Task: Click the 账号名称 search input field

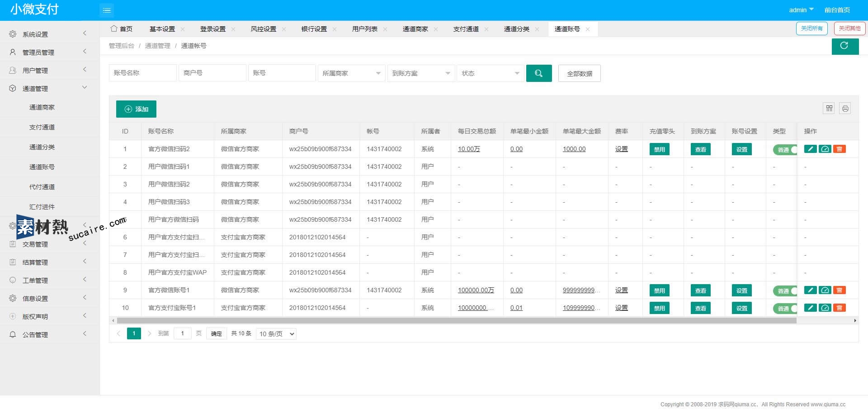Action: (x=143, y=73)
